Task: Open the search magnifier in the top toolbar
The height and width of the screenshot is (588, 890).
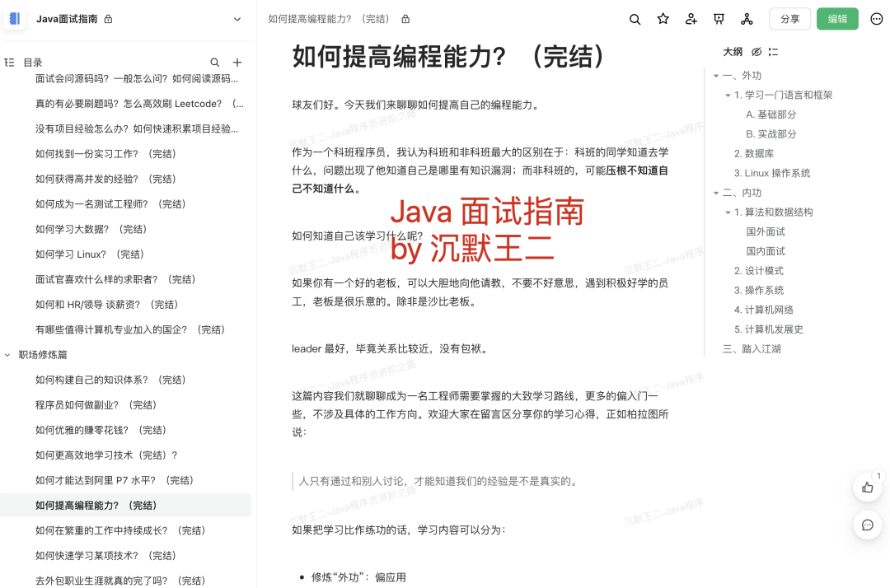Action: pos(635,19)
